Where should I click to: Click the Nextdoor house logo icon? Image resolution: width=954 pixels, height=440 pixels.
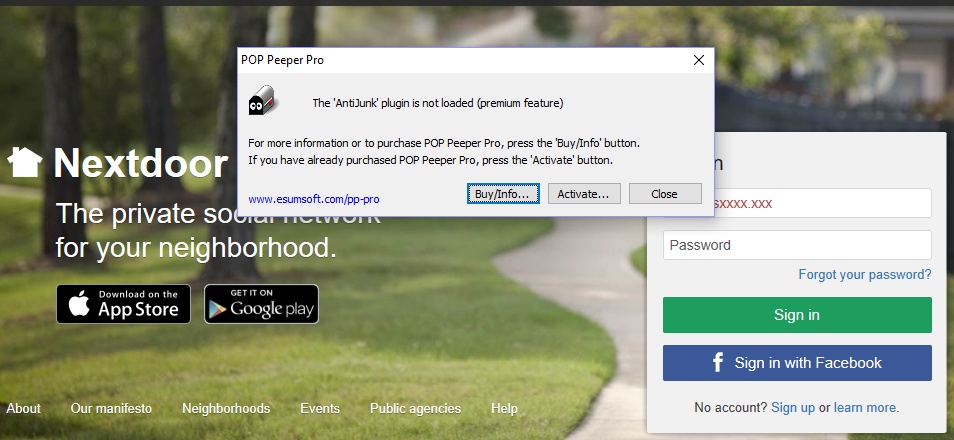25,163
